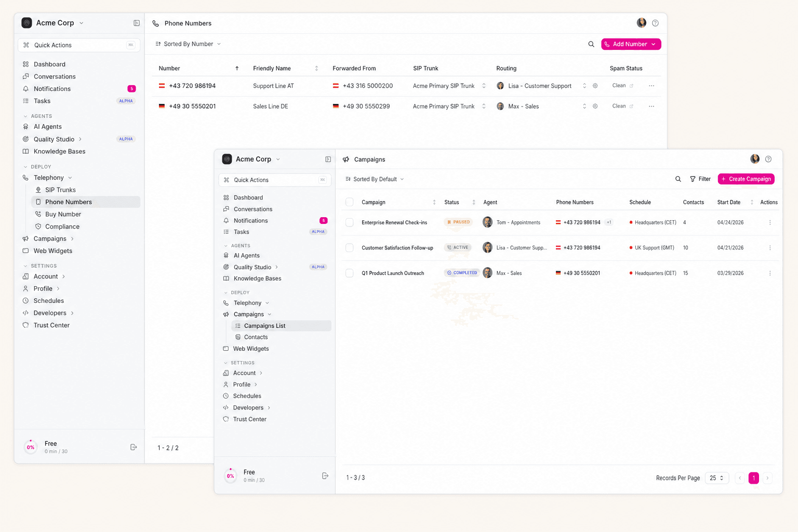The image size is (798, 532).
Task: Open the Sorted By Default dropdown
Action: (374, 179)
